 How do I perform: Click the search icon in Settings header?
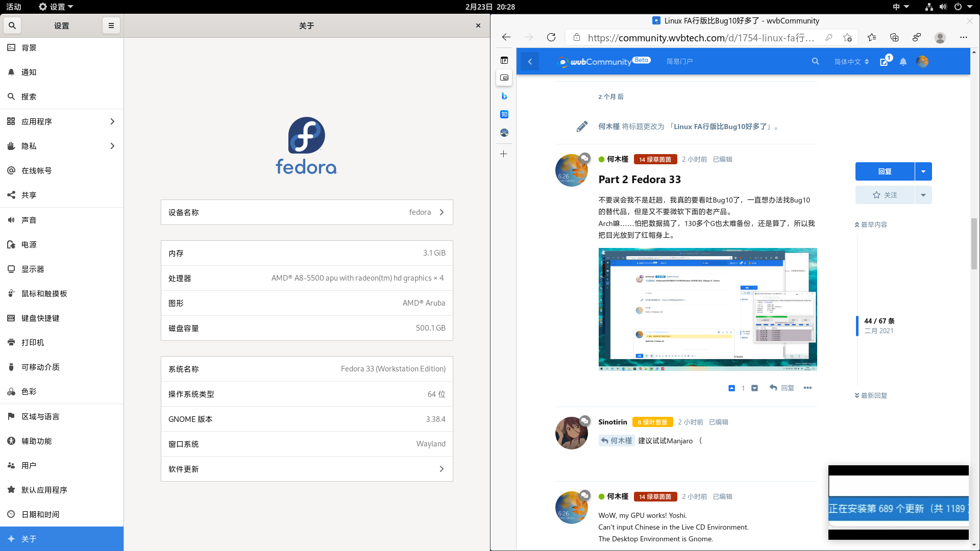click(x=12, y=26)
